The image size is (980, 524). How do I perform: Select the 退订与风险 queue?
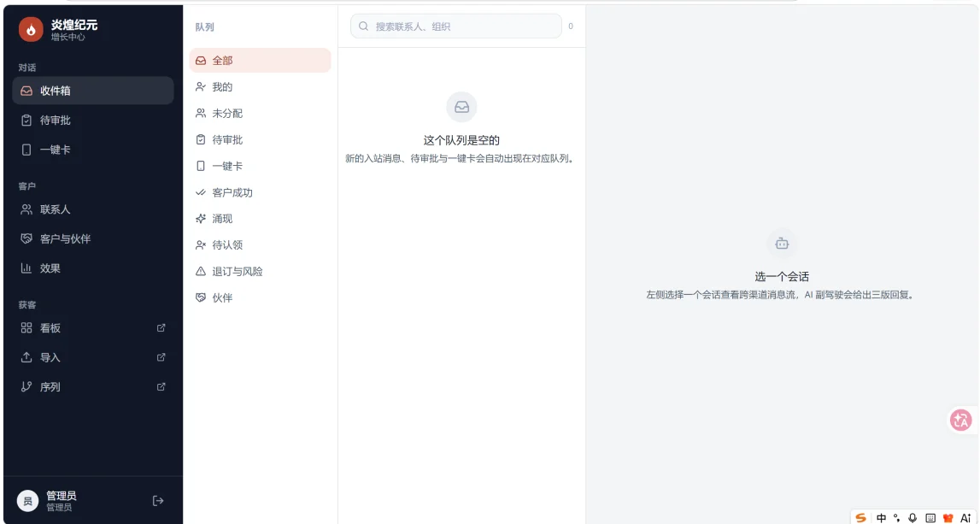click(260, 271)
